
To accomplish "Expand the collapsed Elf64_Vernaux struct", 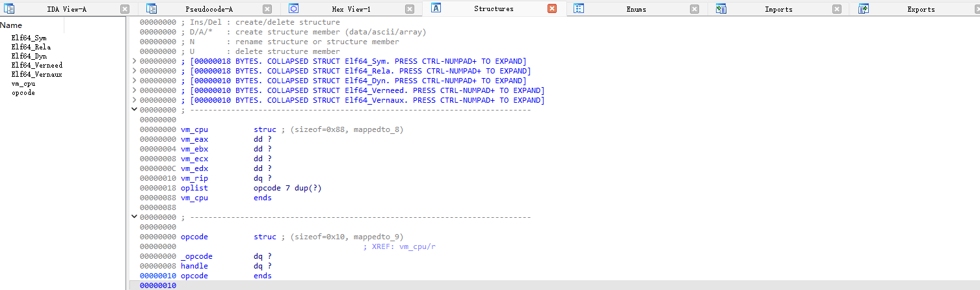I will pyautogui.click(x=135, y=100).
